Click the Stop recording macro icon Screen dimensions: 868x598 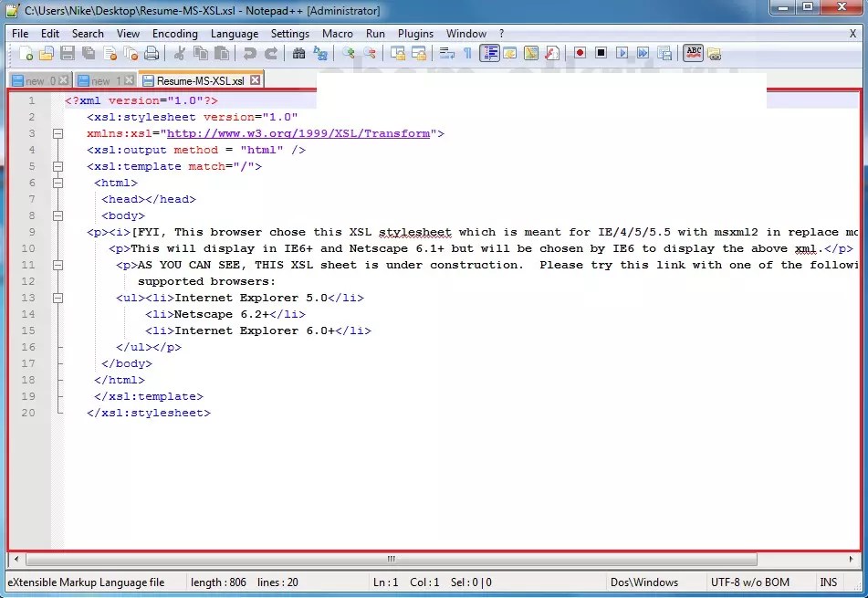click(x=601, y=53)
